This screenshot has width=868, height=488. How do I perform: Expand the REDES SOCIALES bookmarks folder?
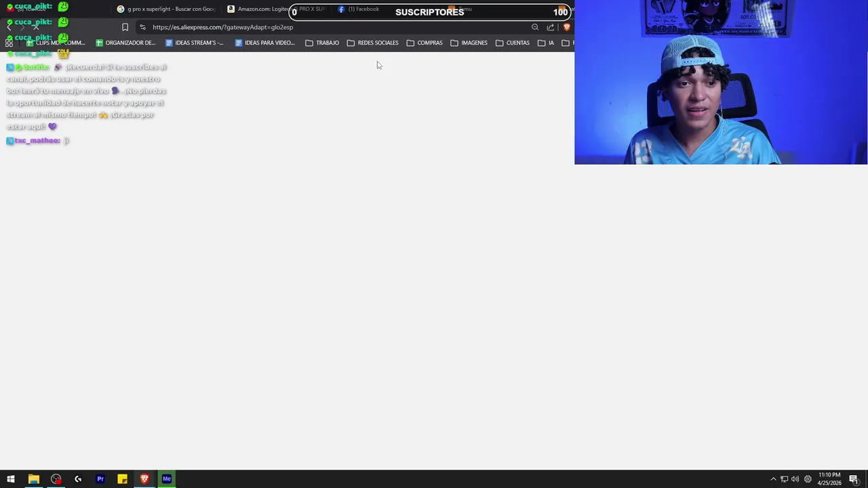[373, 43]
